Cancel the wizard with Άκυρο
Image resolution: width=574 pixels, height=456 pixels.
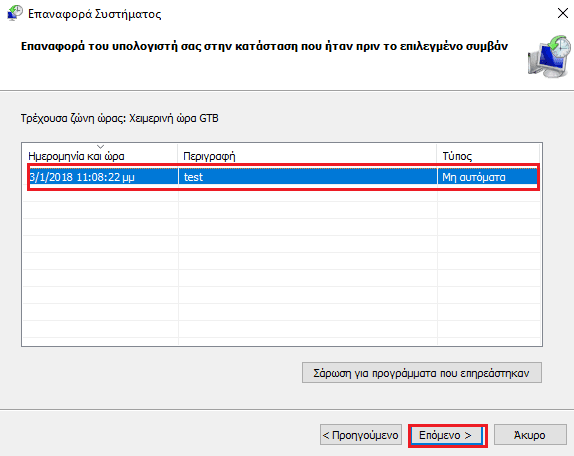pyautogui.click(x=530, y=435)
